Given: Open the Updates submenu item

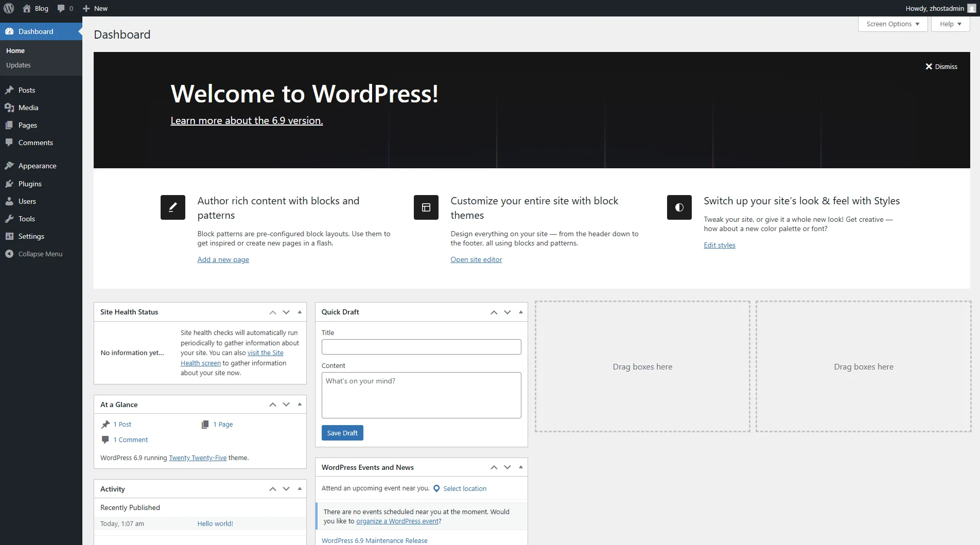Looking at the screenshot, I should (x=19, y=65).
